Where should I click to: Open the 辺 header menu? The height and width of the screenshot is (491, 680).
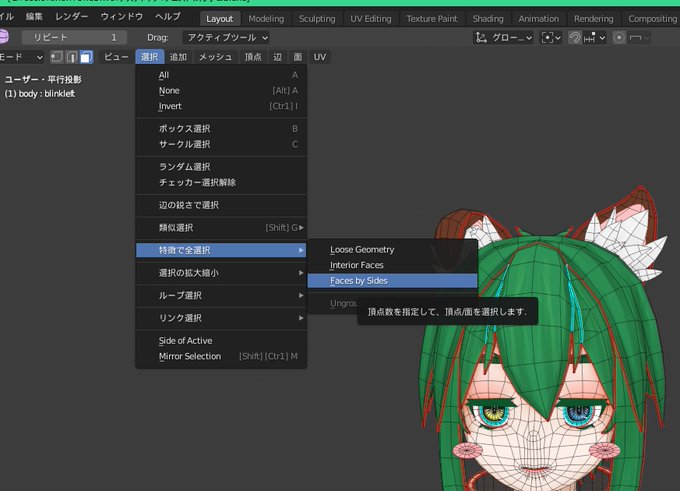pos(278,57)
